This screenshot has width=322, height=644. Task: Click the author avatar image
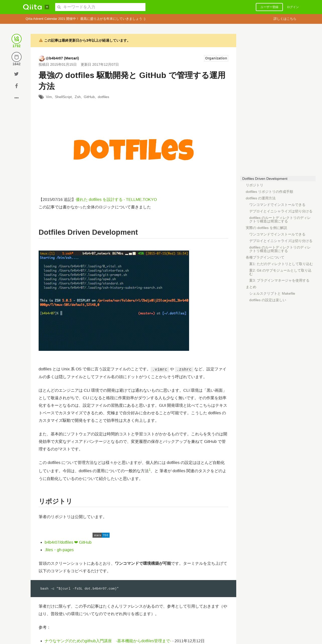click(42, 58)
